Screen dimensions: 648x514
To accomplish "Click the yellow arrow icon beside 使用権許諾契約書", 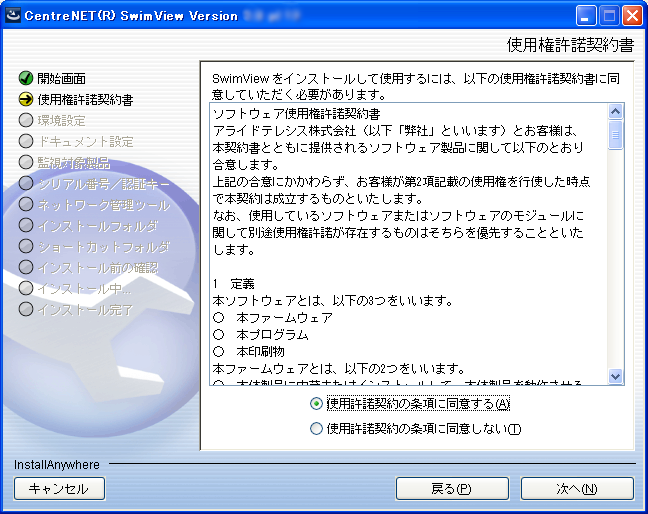I will pyautogui.click(x=26, y=99).
